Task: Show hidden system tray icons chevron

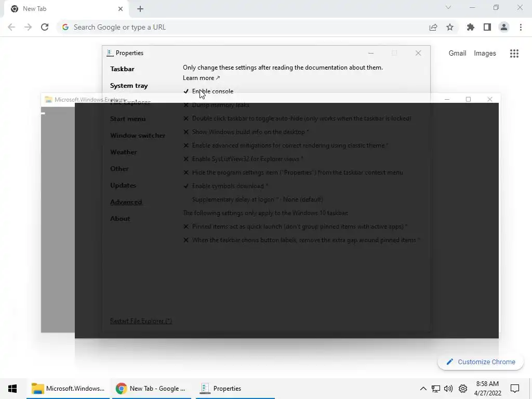Action: point(423,389)
